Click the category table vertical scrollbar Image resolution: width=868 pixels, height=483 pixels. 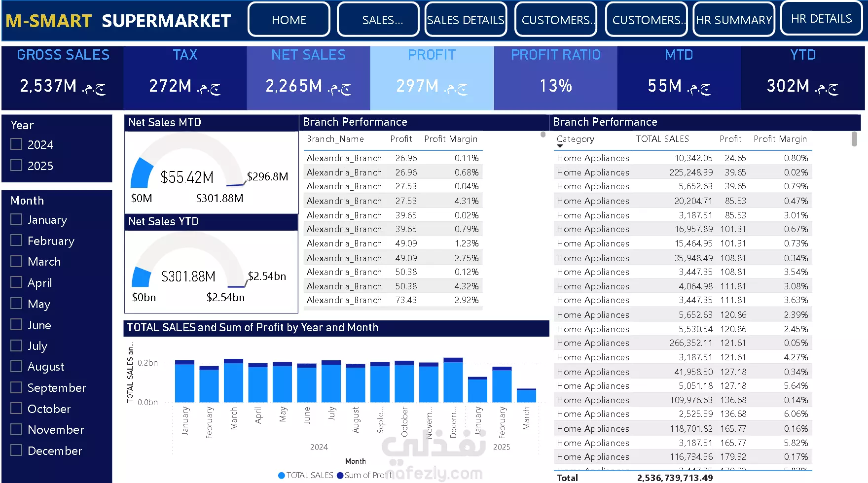click(x=854, y=138)
